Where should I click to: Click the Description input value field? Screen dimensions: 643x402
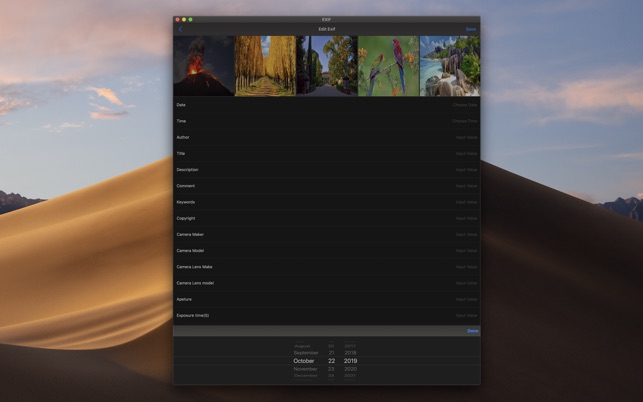pos(467,170)
